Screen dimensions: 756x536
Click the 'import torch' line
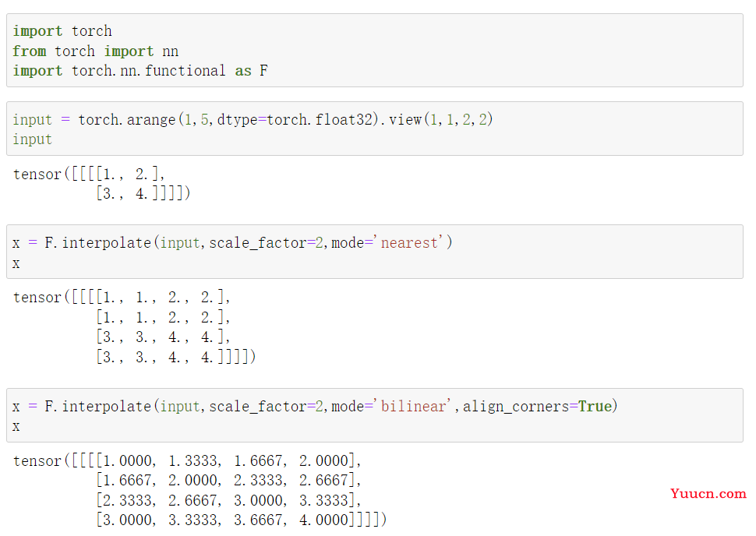62,31
